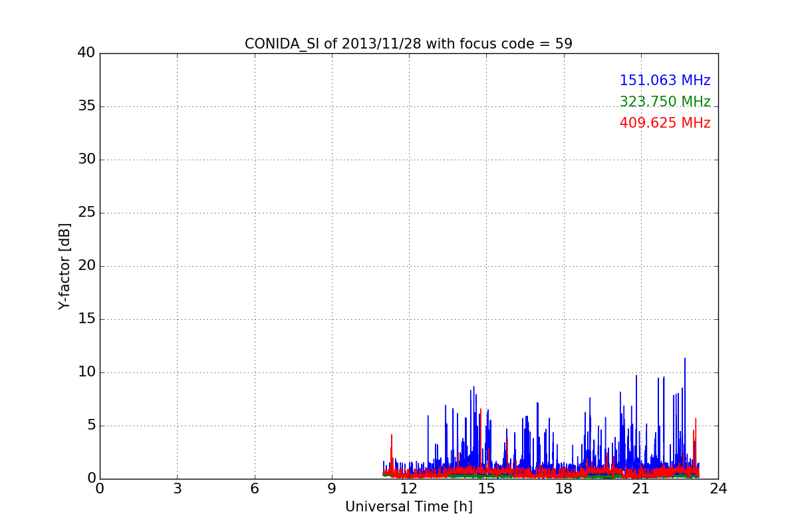The height and width of the screenshot is (532, 798).
Task: Select the red 409.625 MHz legend label
Action: click(x=665, y=123)
